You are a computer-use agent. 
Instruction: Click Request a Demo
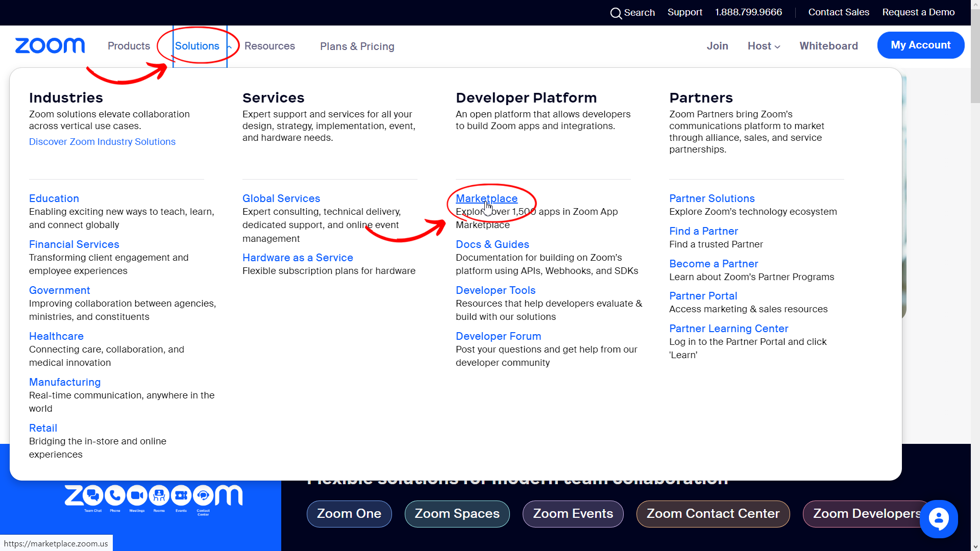(x=918, y=12)
